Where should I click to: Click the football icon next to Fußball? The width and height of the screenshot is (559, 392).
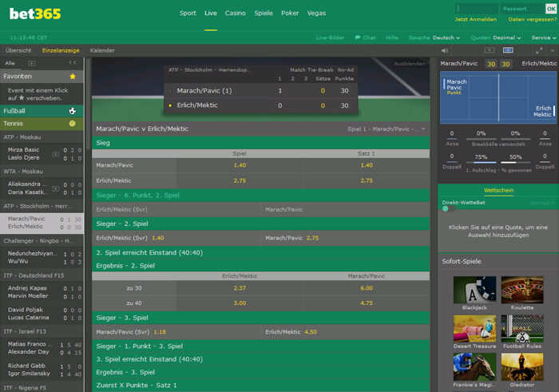click(73, 111)
